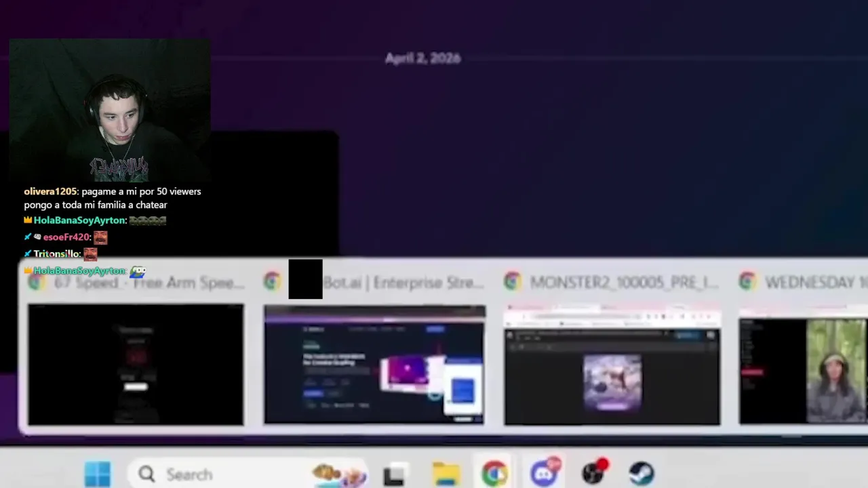Switch to the Bot.ai Enterprise window thumbnail
The image size is (868, 488).
(374, 365)
